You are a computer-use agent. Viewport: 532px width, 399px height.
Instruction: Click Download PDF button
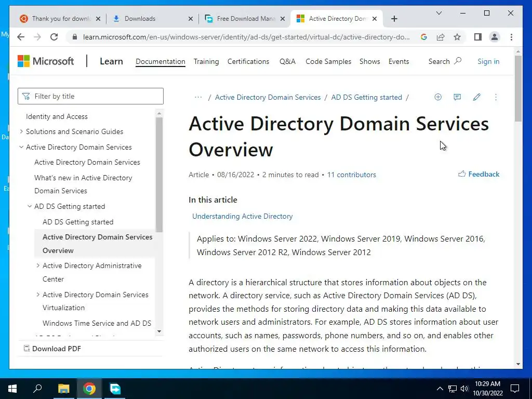tap(52, 349)
